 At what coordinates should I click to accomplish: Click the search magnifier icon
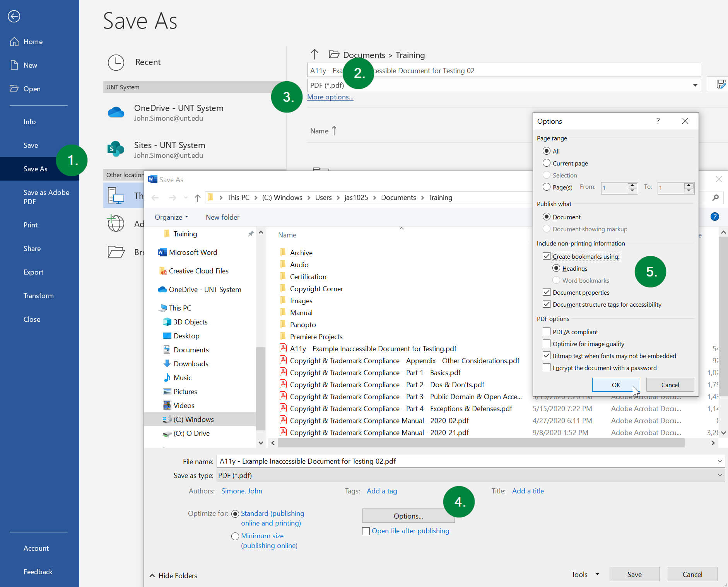(715, 198)
